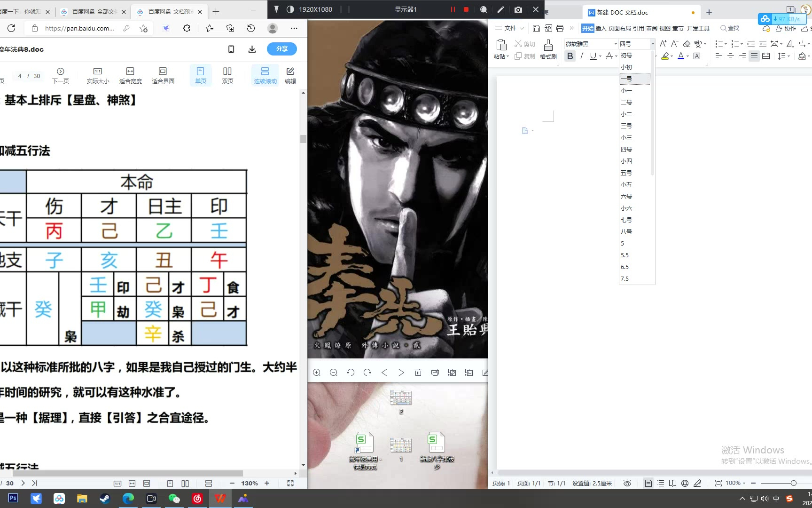Click 下一页 next page button
812x508 pixels.
pos(61,75)
